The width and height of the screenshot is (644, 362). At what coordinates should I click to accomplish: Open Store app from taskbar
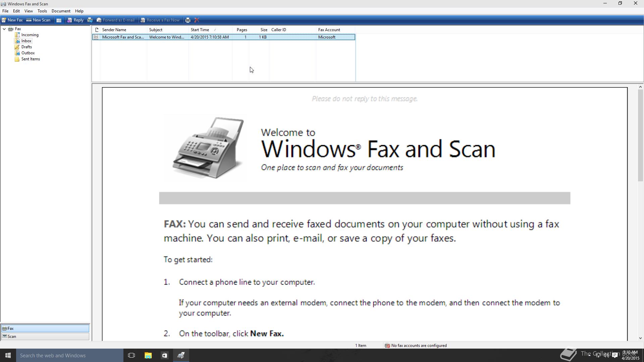164,355
